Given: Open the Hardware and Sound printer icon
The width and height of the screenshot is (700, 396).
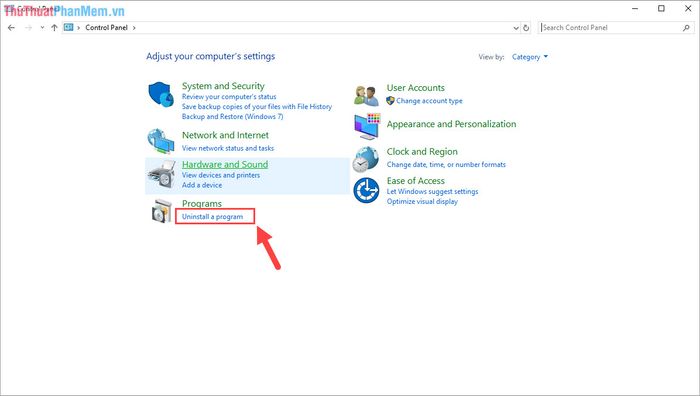Looking at the screenshot, I should tap(162, 174).
